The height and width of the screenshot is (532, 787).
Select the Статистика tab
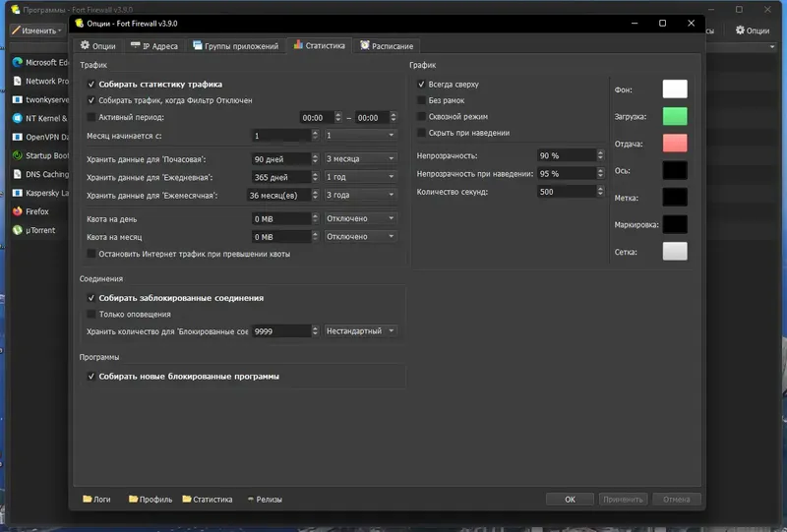click(x=319, y=45)
